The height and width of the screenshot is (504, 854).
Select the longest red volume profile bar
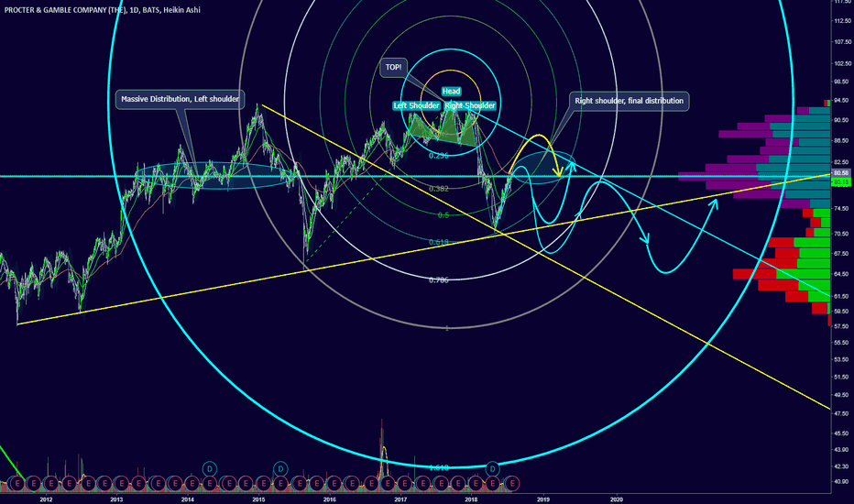point(754,274)
